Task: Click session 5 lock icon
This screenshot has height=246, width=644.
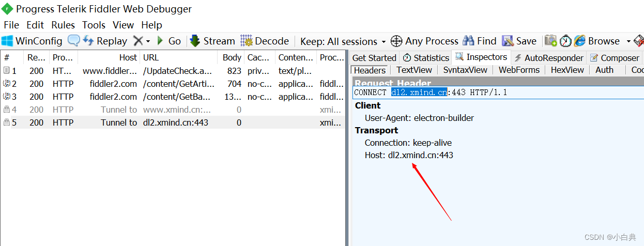Action: coord(7,122)
